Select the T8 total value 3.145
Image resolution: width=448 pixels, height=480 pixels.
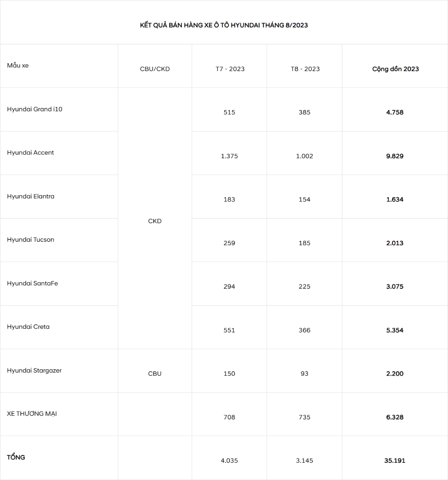[x=304, y=461]
